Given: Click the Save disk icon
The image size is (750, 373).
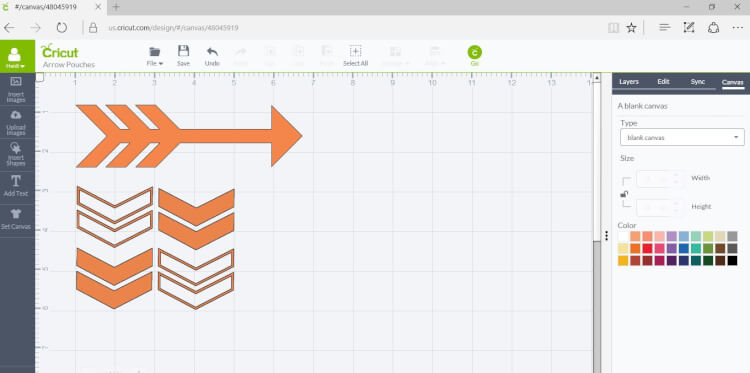Looking at the screenshot, I should point(183,51).
